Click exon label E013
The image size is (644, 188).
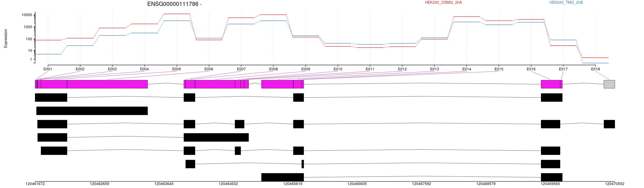pos(434,69)
